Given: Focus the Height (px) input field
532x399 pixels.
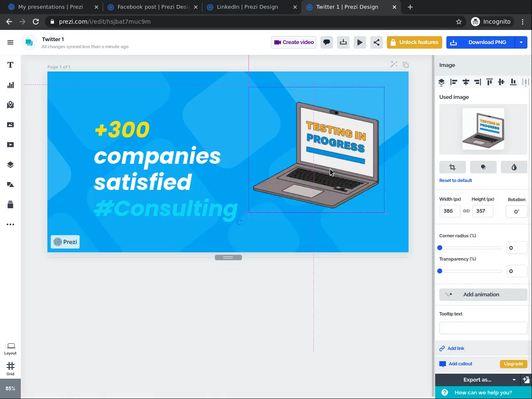Looking at the screenshot, I should 483,211.
